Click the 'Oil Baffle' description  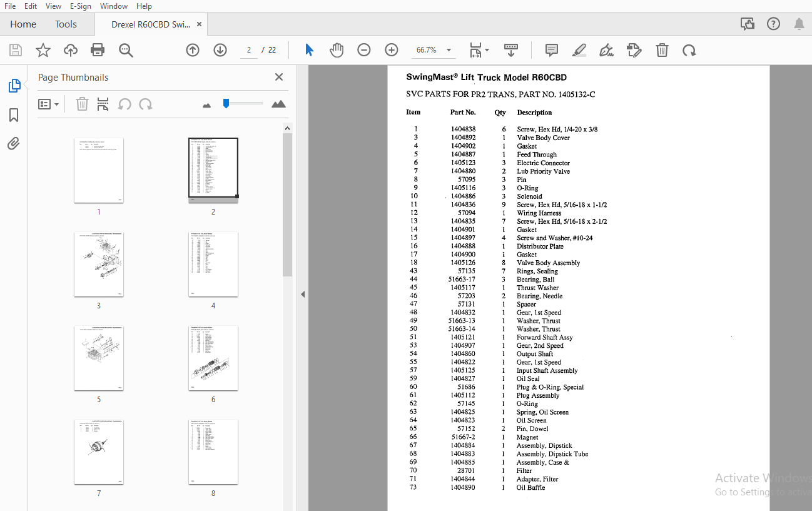530,487
